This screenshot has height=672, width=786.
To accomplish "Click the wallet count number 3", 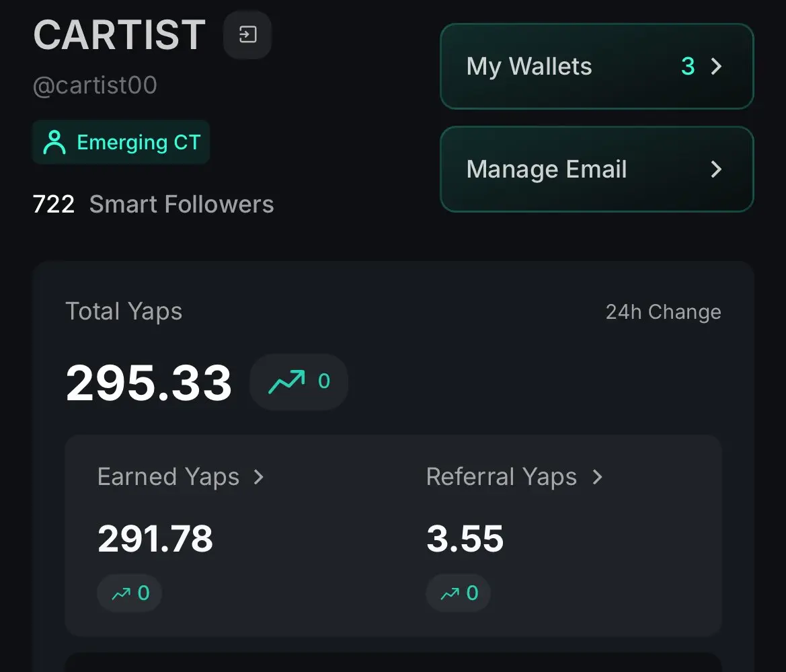I will (689, 66).
